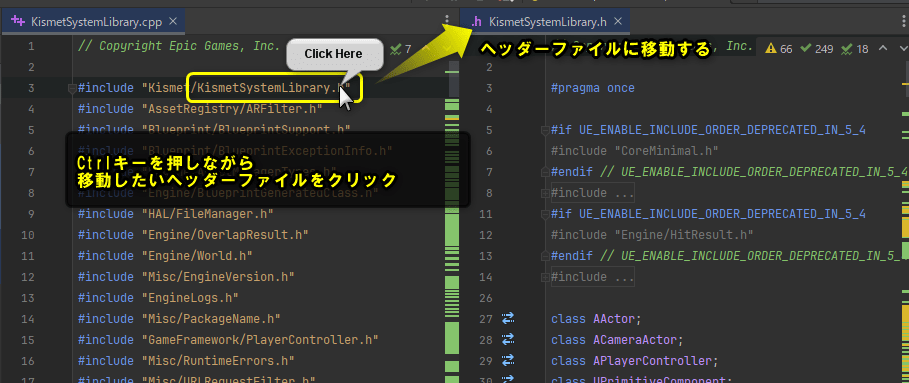
Task: Click the plus fold marker beside header line 8
Action: (x=545, y=193)
